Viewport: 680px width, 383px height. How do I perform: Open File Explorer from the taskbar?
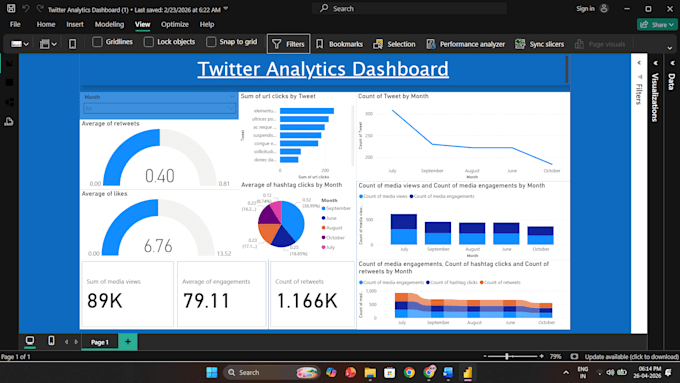370,373
